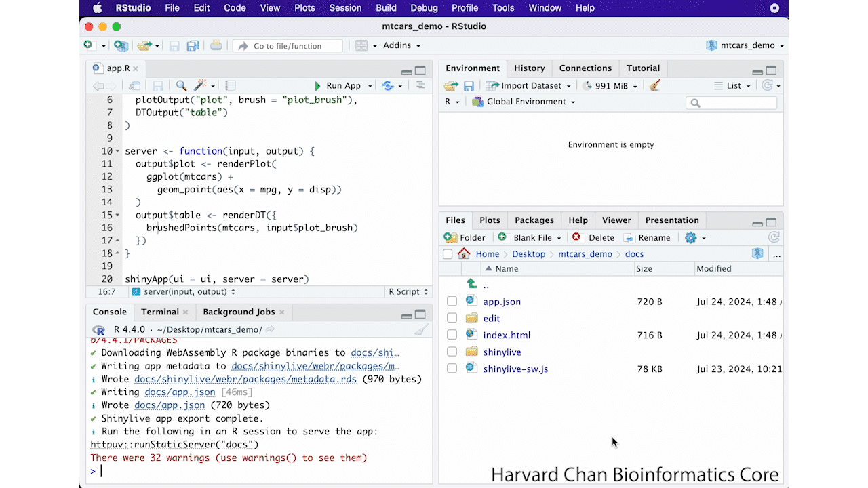Screen dimensions: 868x488
Task: Open the Apple menu
Action: click(97, 8)
